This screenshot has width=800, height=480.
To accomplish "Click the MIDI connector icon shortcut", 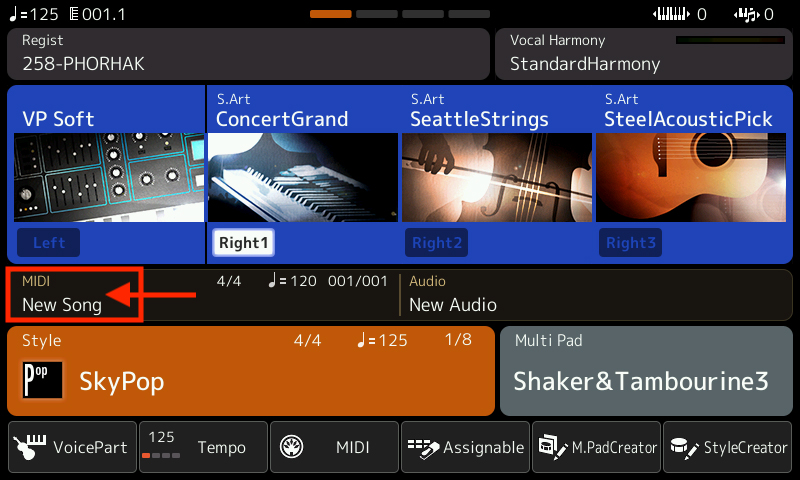I will (291, 447).
